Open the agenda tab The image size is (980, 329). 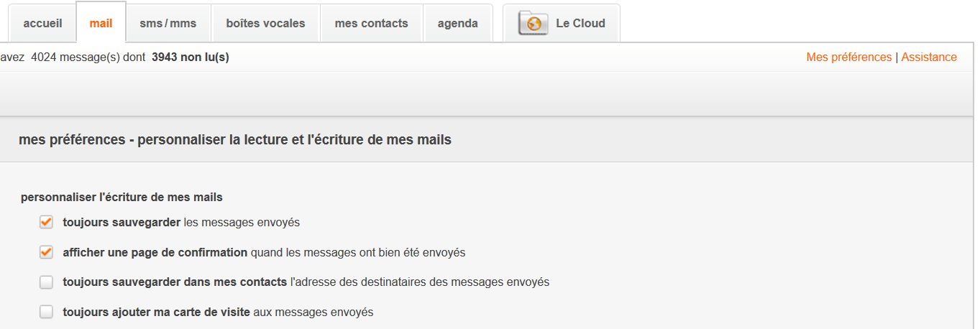(457, 23)
